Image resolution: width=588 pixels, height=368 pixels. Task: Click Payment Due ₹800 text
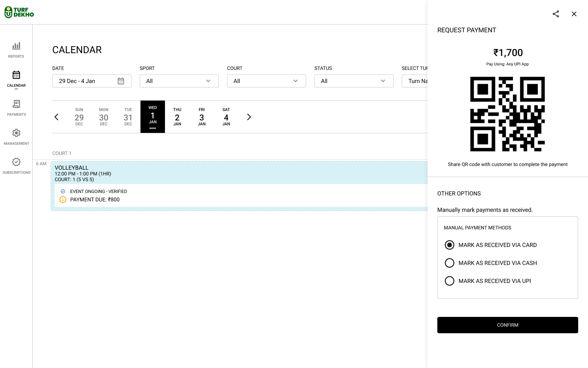(95, 200)
